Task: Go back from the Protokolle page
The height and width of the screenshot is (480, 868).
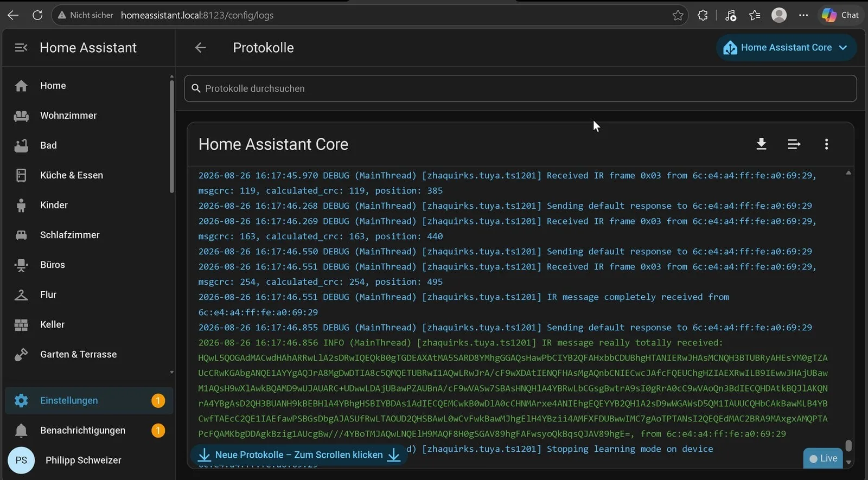Action: tap(200, 48)
